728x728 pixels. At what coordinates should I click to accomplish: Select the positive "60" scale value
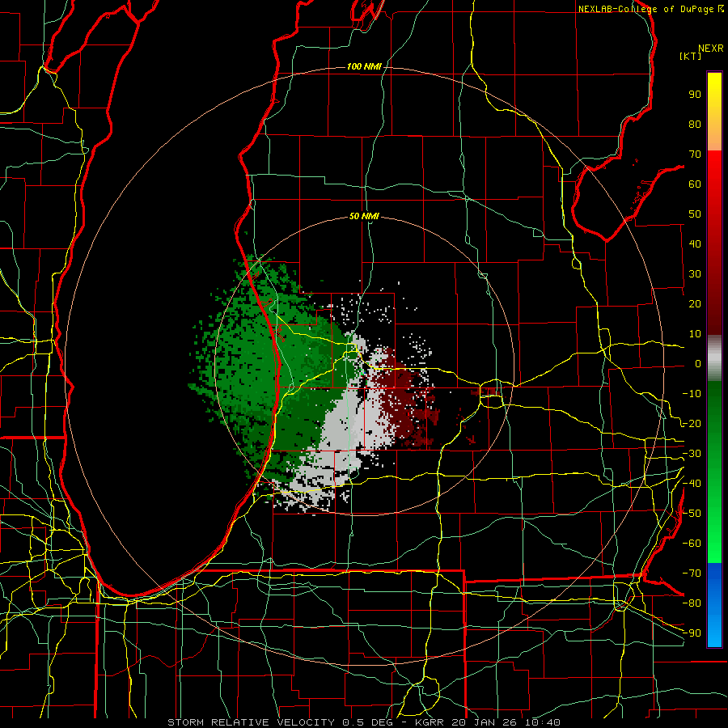click(x=695, y=184)
